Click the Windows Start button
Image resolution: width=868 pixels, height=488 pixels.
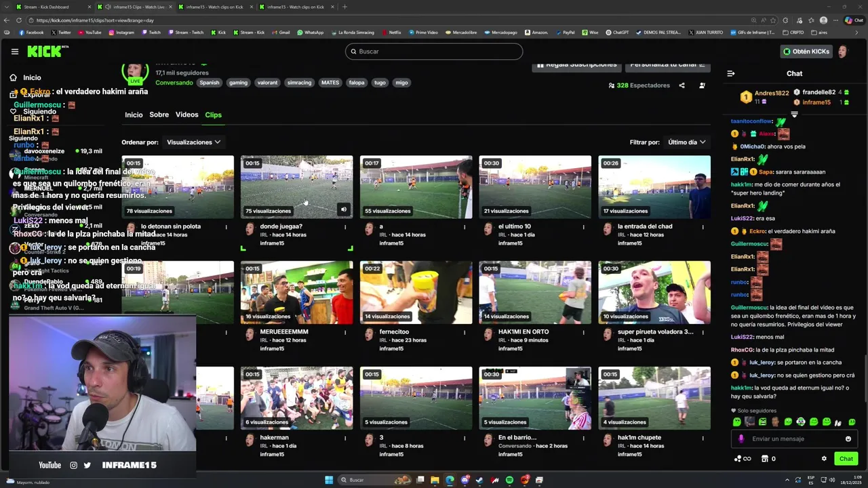(329, 480)
